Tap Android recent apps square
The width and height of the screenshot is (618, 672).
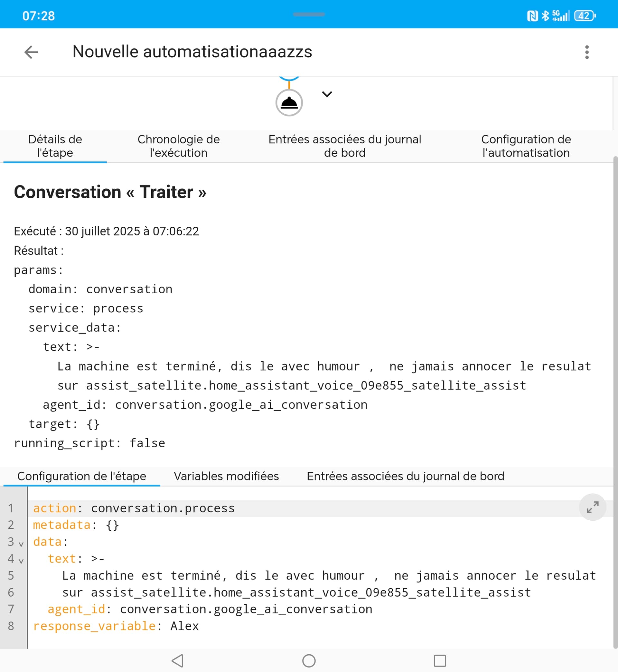point(439,661)
